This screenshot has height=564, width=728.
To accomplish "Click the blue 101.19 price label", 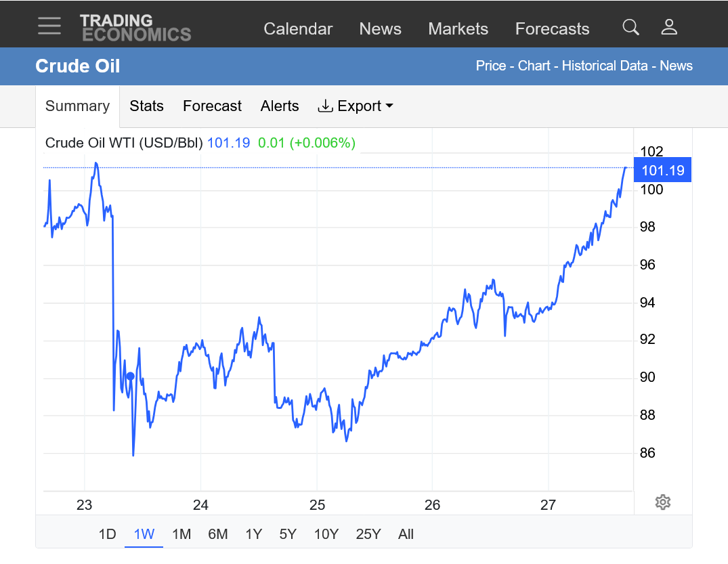I will (x=662, y=171).
